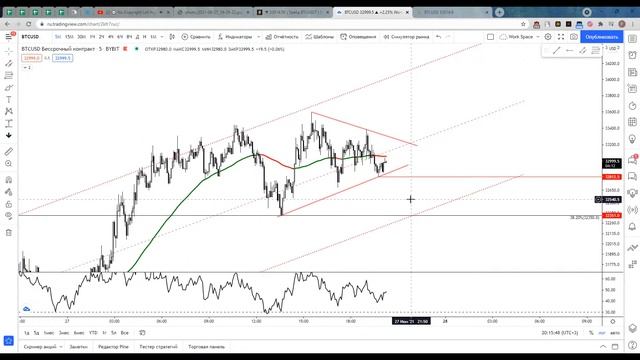The image size is (640, 360).
Task: Collapse the bottom panel chevron
Action: click(603, 347)
